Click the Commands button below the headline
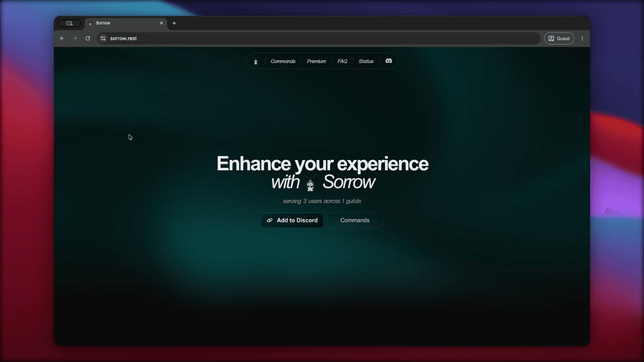Screen dimensions: 644x362 [x=355, y=220]
